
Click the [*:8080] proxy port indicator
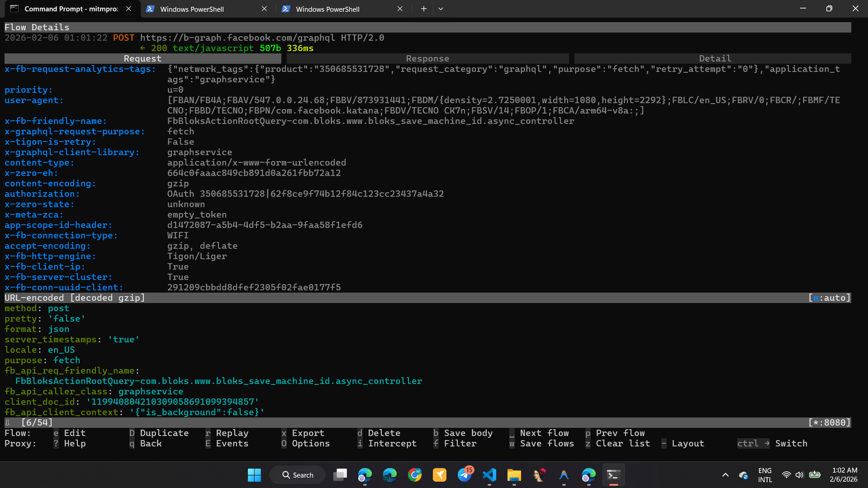(x=830, y=423)
